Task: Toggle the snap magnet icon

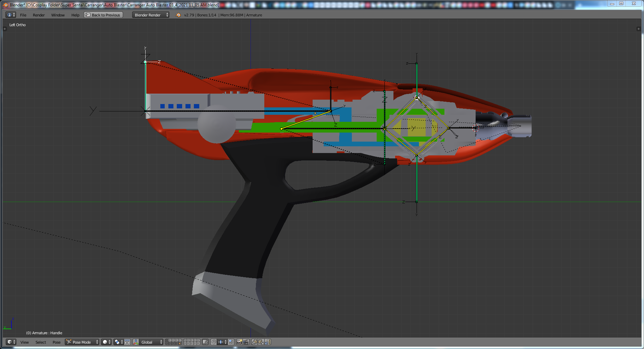Action: 213,342
